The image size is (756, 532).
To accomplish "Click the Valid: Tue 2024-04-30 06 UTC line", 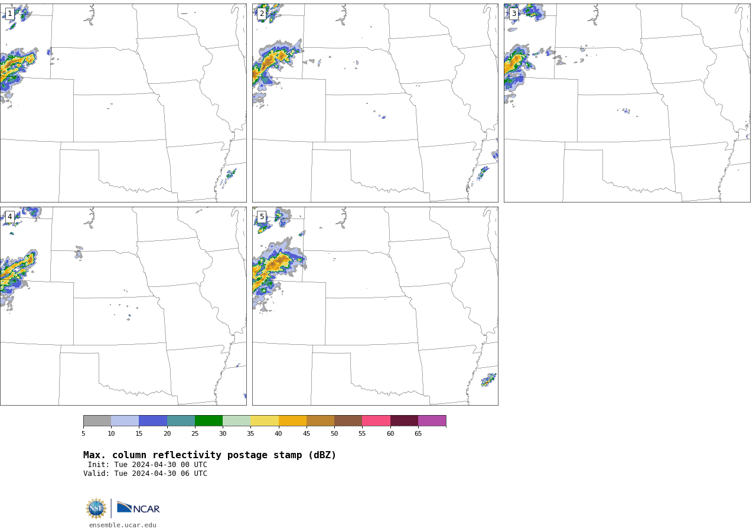I will click(x=145, y=474).
